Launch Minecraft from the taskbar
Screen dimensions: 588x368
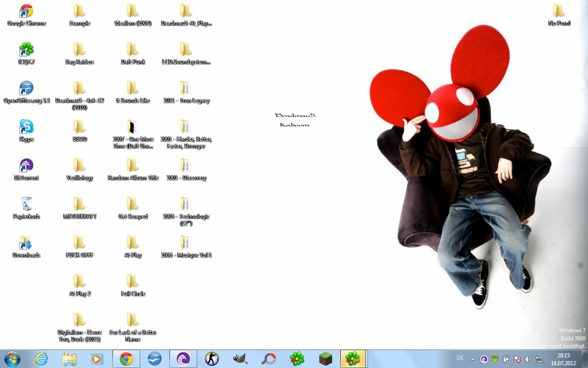[x=325, y=359]
